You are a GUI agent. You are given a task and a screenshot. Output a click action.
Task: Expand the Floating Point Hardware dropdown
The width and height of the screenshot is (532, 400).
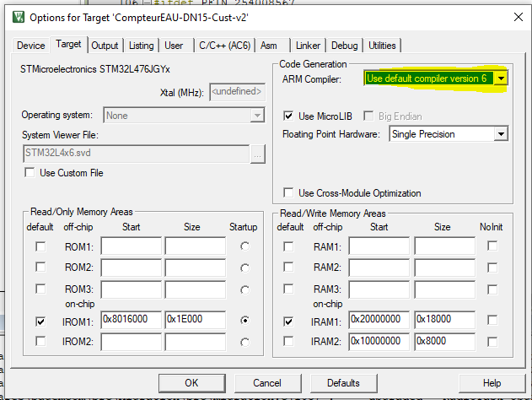tap(501, 134)
